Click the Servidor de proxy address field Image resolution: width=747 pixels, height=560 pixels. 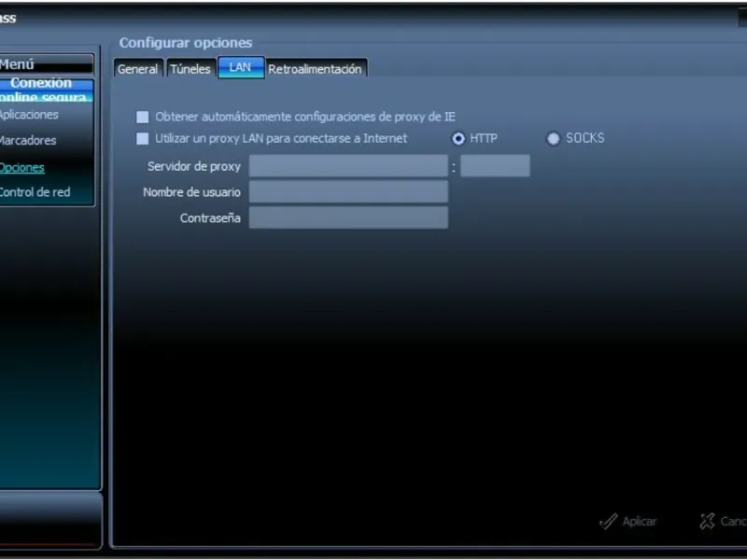348,166
